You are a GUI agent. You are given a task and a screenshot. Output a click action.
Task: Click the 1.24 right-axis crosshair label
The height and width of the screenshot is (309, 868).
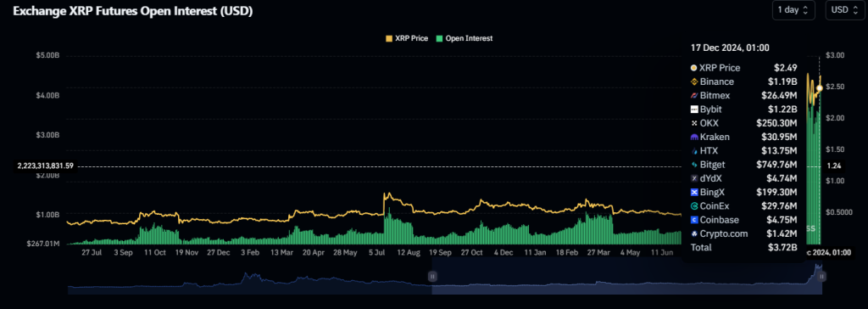coord(835,166)
